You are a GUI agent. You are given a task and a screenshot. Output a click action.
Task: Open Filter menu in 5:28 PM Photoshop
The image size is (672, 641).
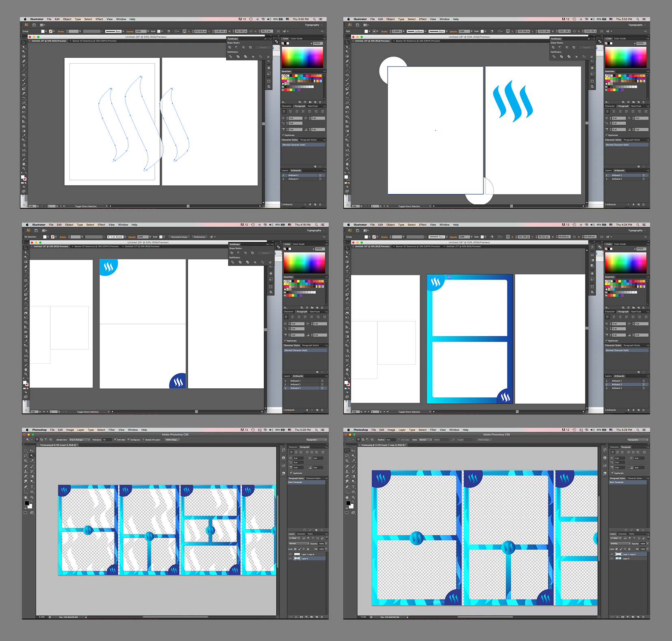pyautogui.click(x=112, y=430)
